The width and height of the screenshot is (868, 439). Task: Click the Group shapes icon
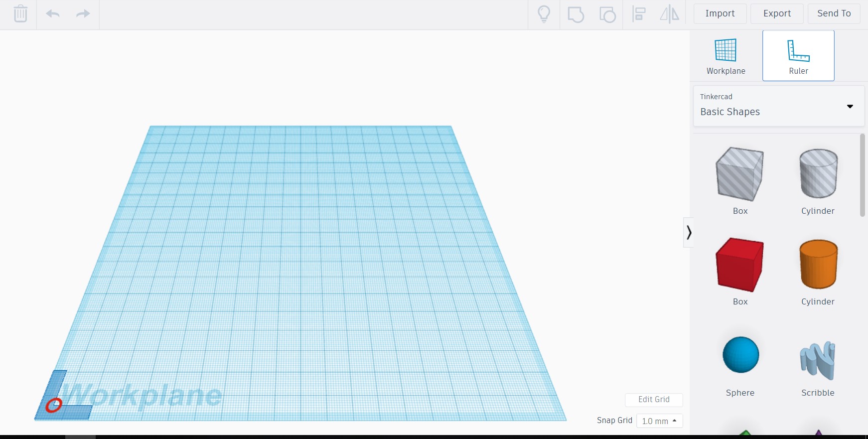[x=576, y=14]
